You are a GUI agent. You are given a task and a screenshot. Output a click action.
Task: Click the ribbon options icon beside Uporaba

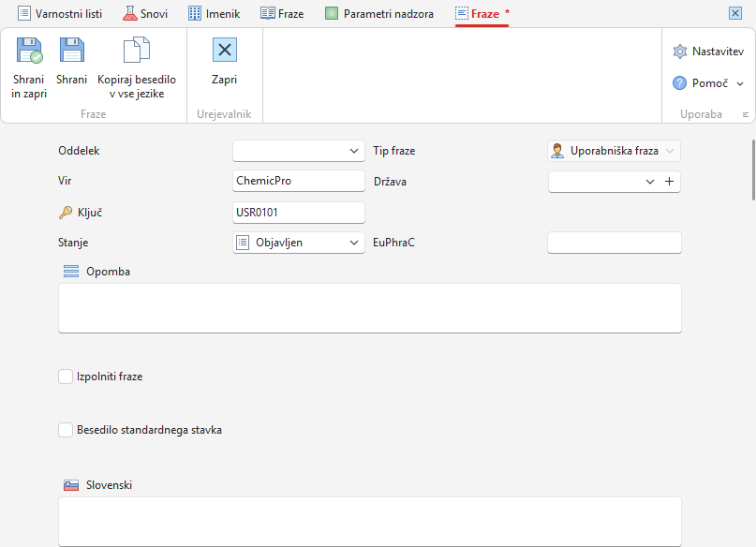(746, 114)
